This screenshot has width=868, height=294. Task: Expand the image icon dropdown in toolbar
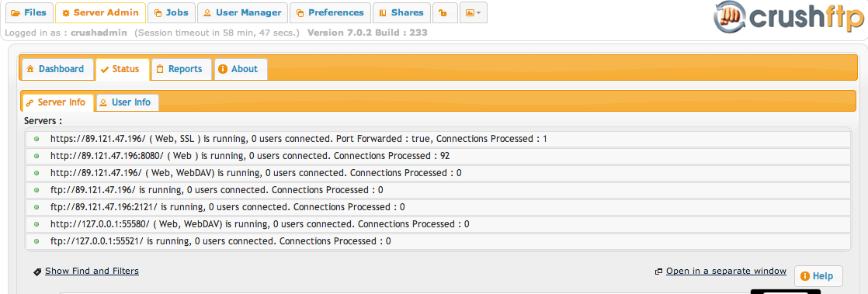(474, 12)
